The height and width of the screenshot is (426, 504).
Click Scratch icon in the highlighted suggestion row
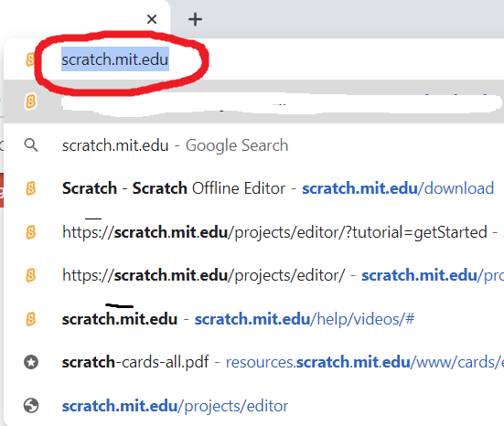pos(31,101)
